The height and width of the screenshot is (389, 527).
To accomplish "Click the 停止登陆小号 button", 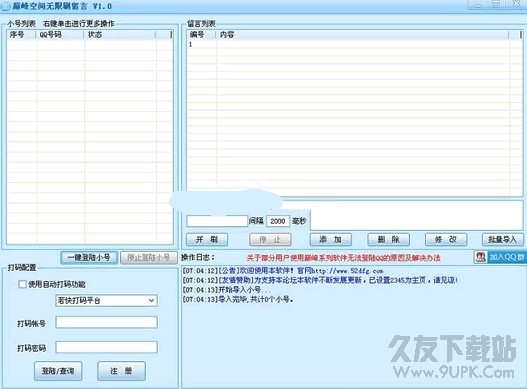I will 149,258.
